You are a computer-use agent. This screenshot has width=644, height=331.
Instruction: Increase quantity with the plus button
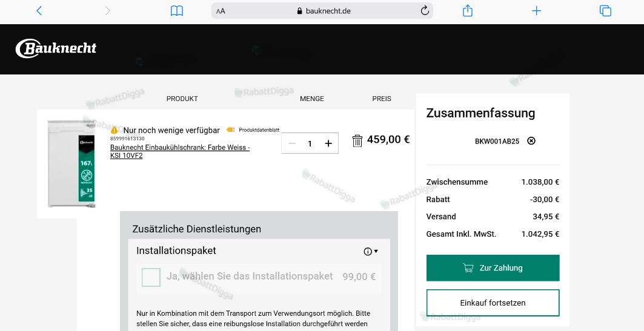point(328,143)
